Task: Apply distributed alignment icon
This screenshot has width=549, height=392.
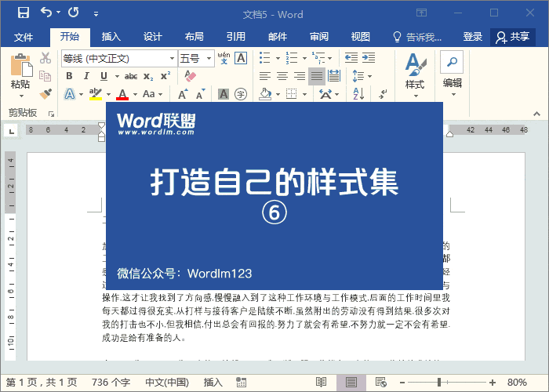Action: [334, 76]
